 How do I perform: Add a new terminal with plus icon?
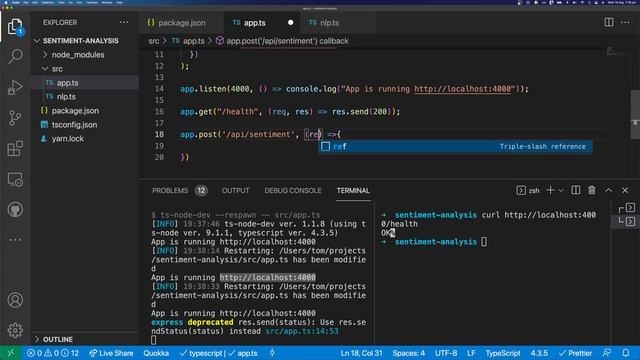tap(550, 190)
